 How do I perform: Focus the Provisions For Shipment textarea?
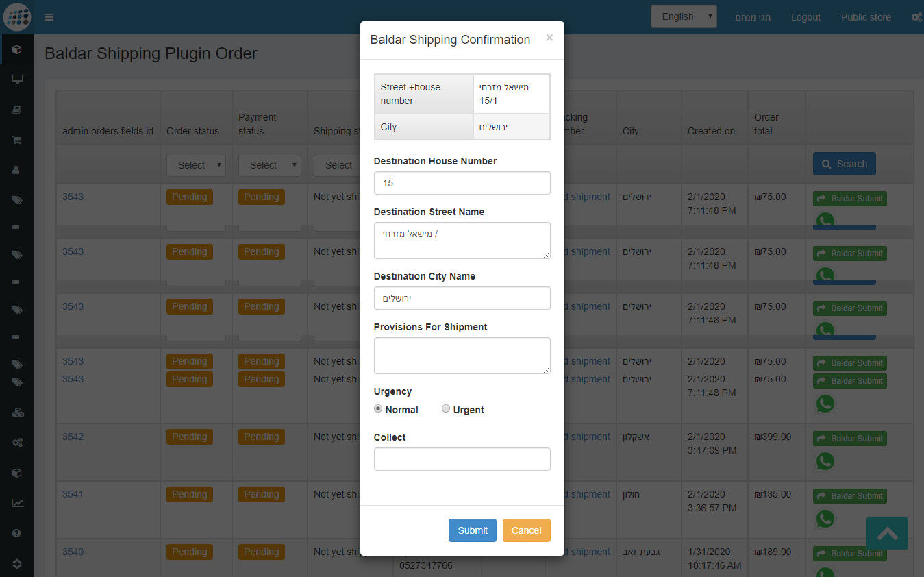point(462,356)
